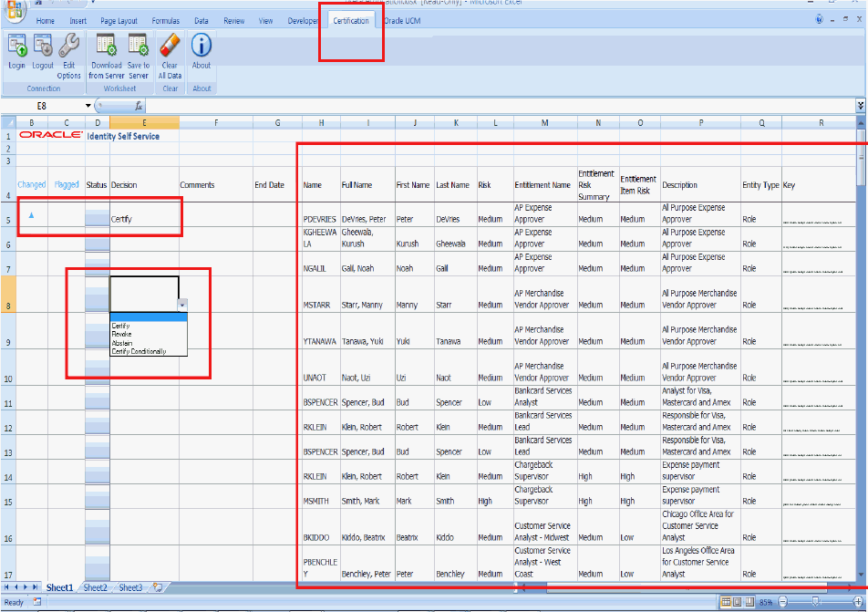868x612 pixels.
Task: Click the Office button logo
Action: tap(15, 11)
